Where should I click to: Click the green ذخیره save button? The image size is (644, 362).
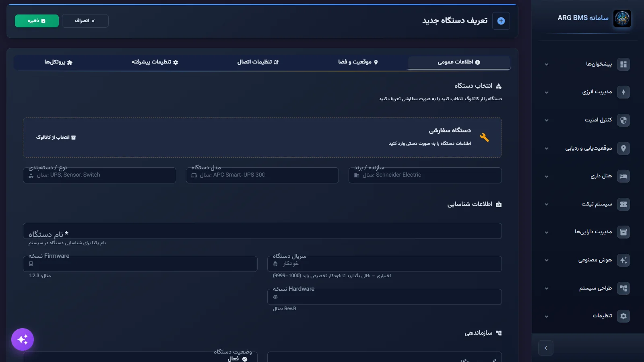click(x=37, y=21)
